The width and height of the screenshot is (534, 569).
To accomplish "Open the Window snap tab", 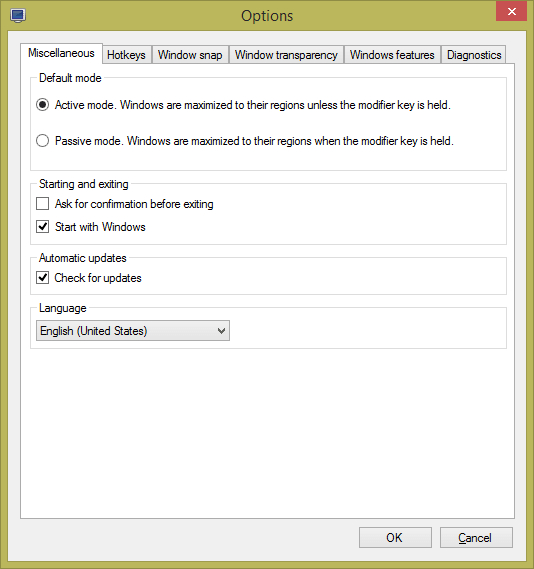I will [x=190, y=55].
